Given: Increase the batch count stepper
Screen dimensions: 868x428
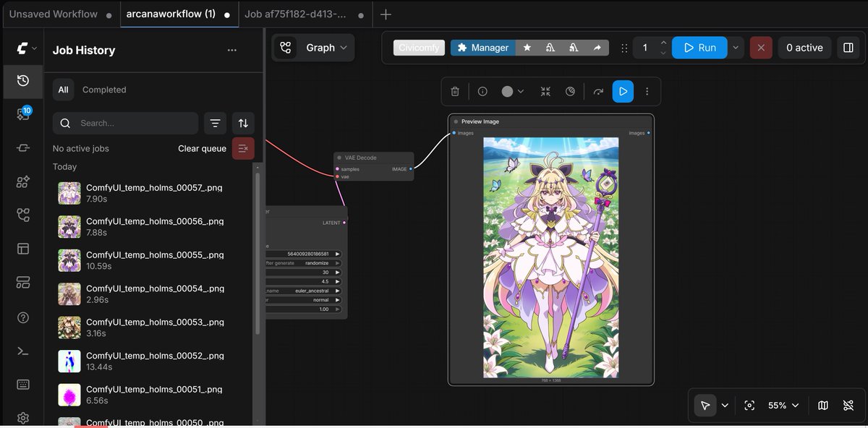Looking at the screenshot, I should 663,43.
